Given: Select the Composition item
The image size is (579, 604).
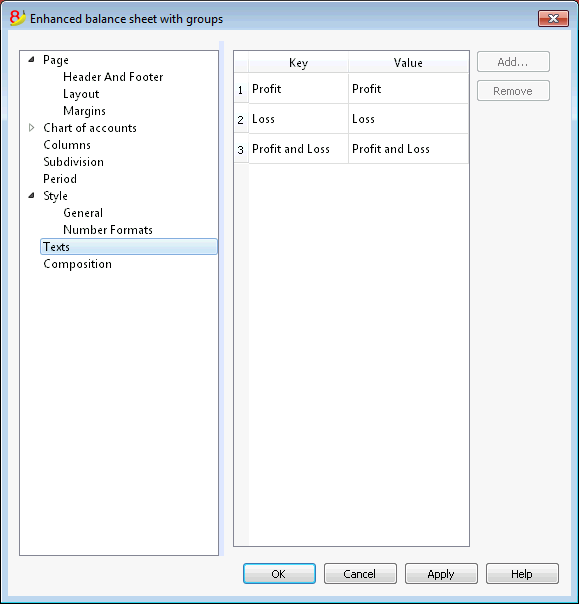Looking at the screenshot, I should pos(77,264).
